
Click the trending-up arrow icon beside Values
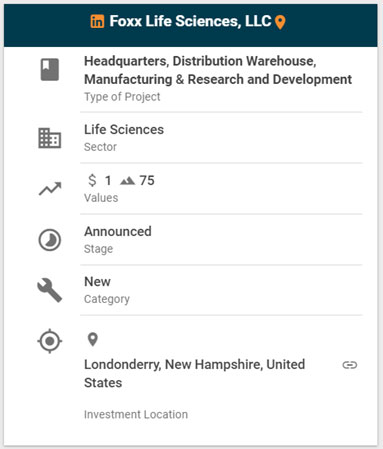click(x=50, y=189)
